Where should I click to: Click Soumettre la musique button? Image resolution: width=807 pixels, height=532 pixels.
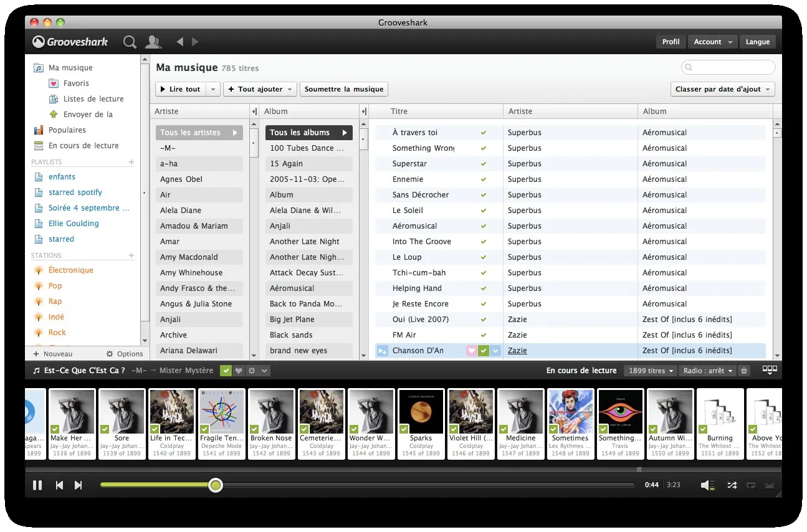tap(344, 89)
